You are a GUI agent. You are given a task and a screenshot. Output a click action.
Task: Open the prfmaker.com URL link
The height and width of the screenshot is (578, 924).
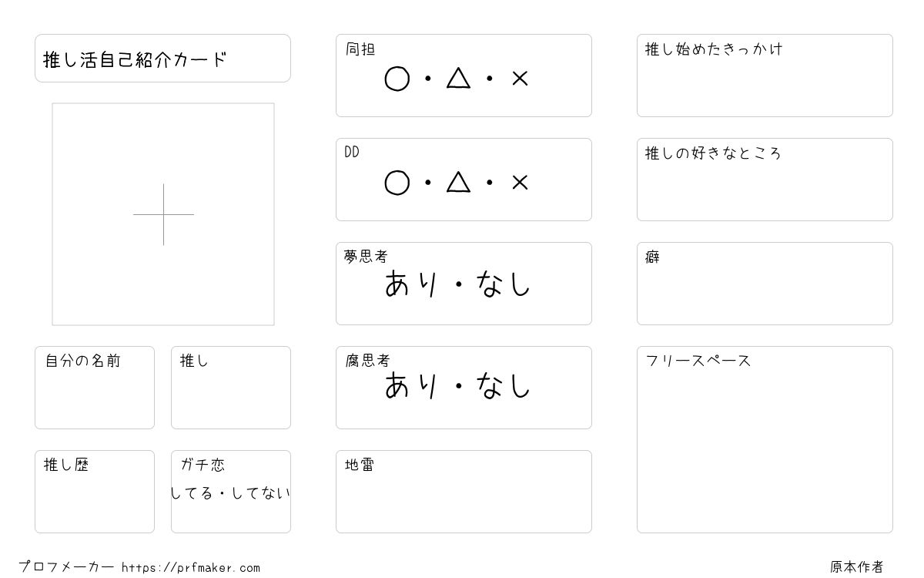(x=191, y=568)
